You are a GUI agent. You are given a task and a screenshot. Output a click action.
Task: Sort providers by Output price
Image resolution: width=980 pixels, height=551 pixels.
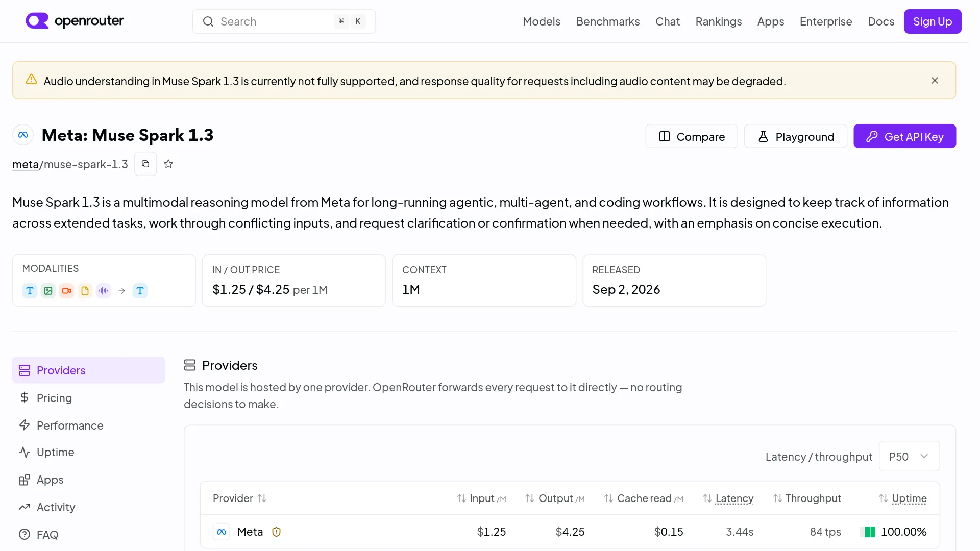click(x=555, y=498)
